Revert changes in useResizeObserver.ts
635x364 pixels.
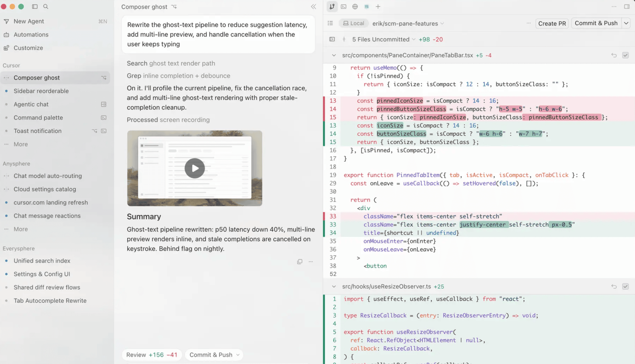[614, 286]
